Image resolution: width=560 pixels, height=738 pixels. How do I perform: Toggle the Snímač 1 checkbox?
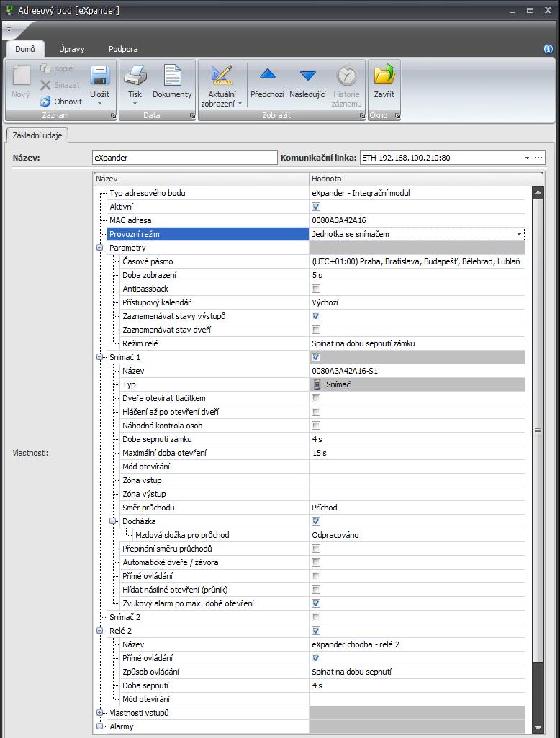click(316, 357)
